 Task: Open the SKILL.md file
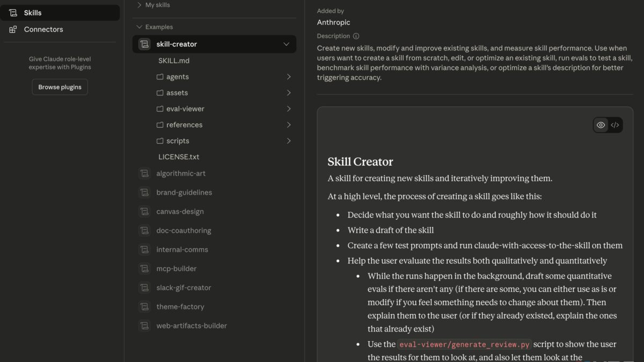174,61
